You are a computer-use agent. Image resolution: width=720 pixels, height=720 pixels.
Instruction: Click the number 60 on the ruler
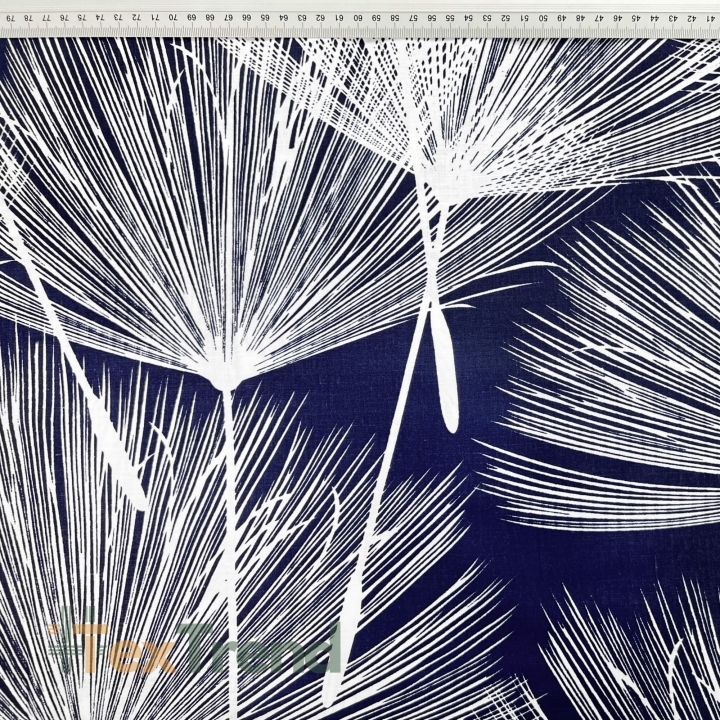click(357, 18)
